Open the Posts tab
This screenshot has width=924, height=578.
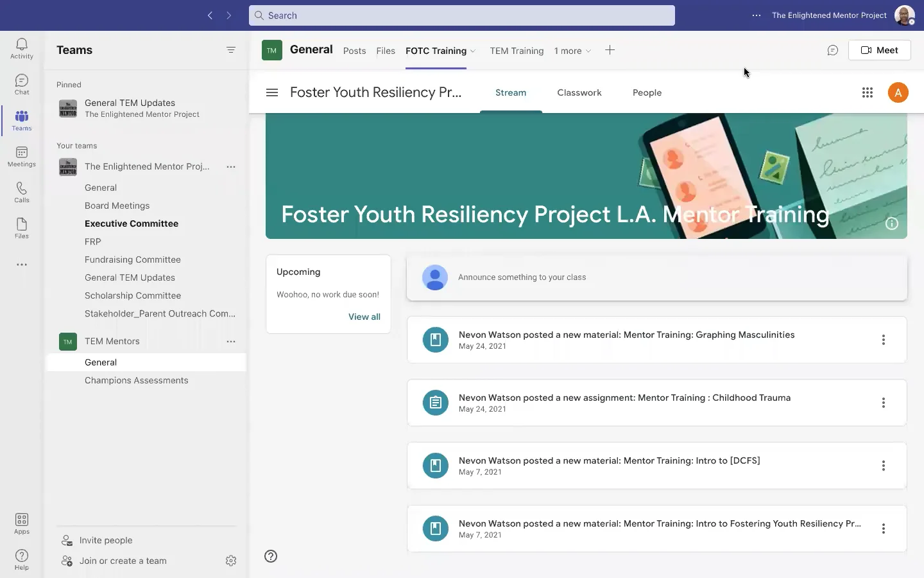354,51
